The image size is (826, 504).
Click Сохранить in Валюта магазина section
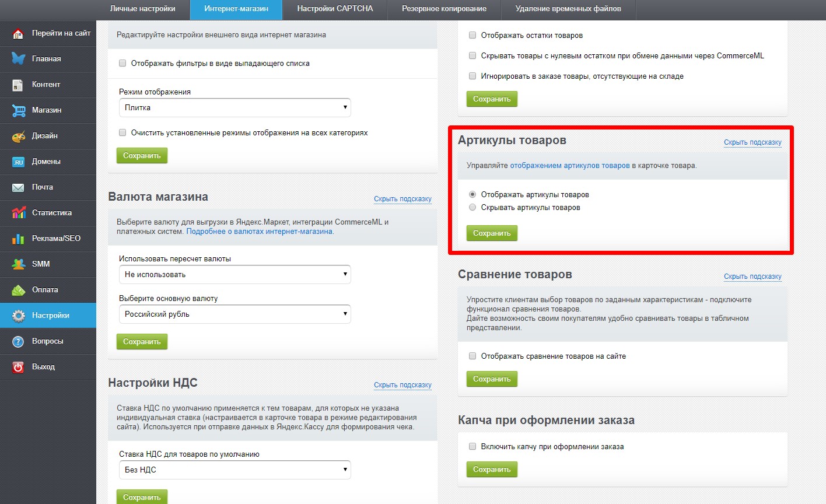tap(142, 342)
